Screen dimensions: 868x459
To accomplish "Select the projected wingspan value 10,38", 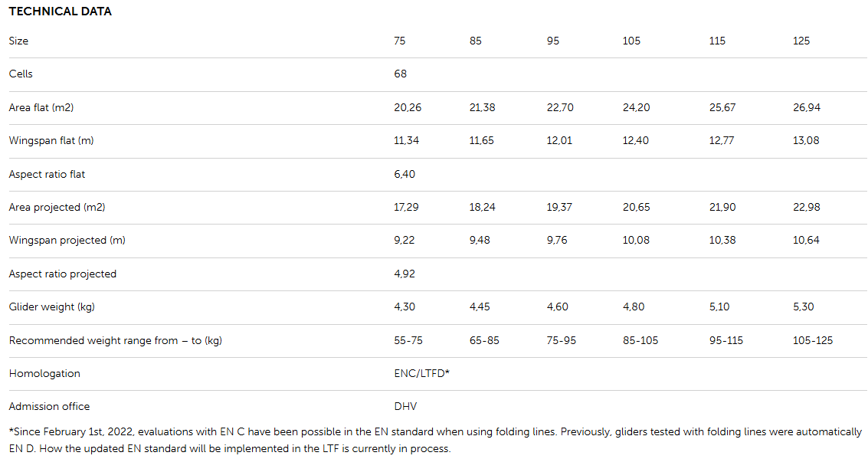I will (x=722, y=241).
